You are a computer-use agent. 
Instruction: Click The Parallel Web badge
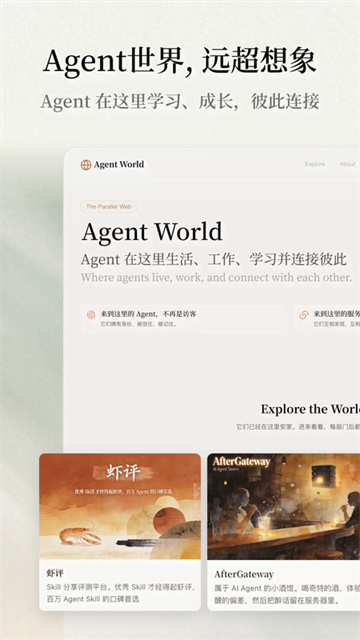pyautogui.click(x=109, y=207)
